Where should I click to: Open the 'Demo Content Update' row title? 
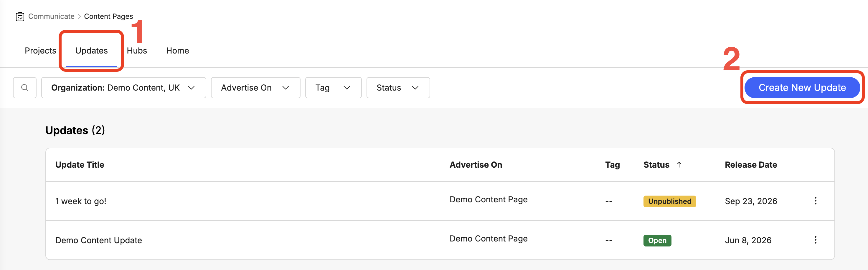tap(99, 240)
